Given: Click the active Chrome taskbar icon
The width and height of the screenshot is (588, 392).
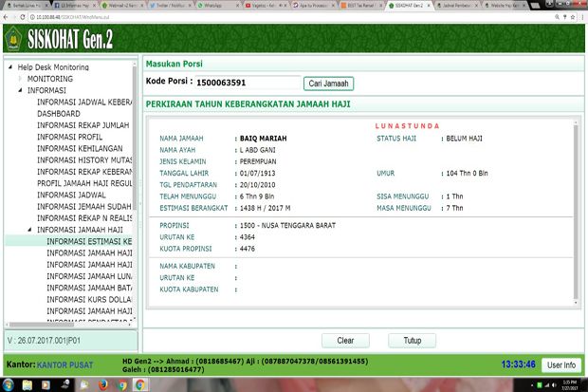Looking at the screenshot, I should click(139, 384).
